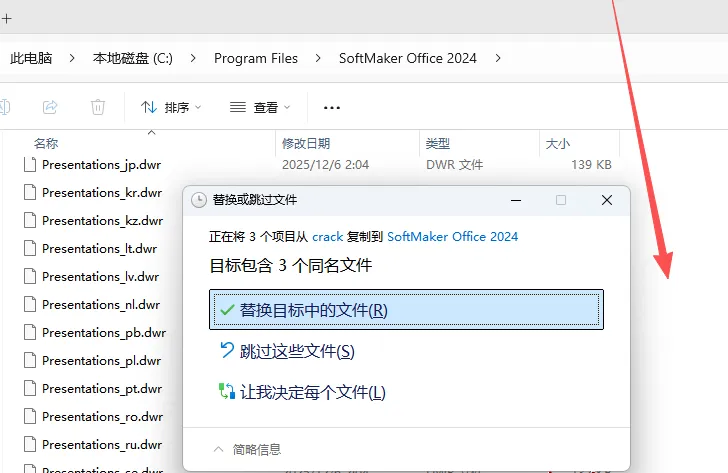The height and width of the screenshot is (473, 728).
Task: Click file icon of Presentations_pb.dwr
Action: 30,333
